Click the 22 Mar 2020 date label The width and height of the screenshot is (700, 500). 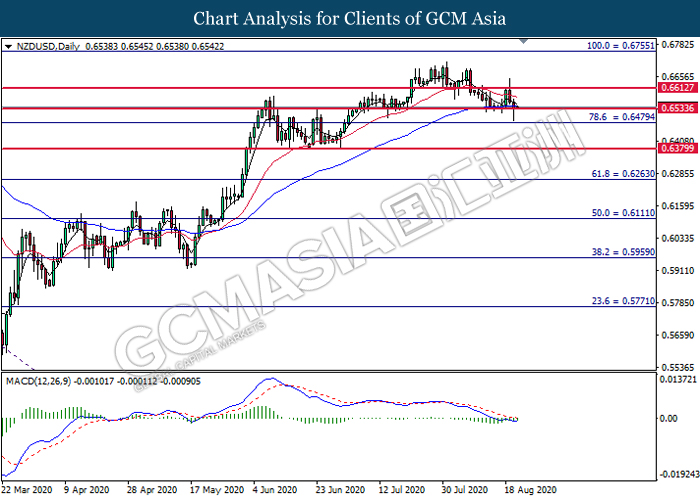pos(27,490)
